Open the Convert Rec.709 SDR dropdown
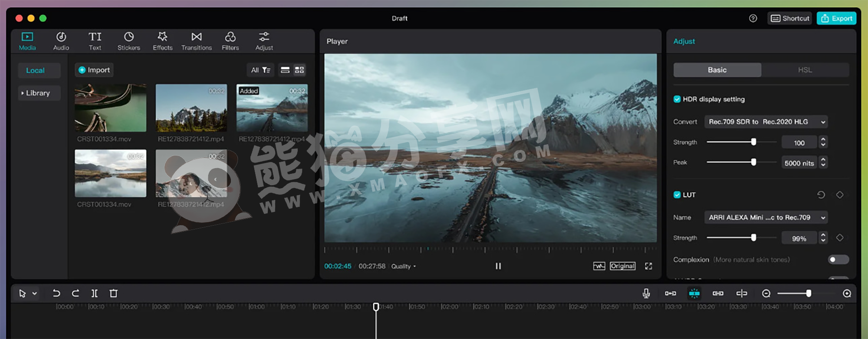 pyautogui.click(x=766, y=122)
